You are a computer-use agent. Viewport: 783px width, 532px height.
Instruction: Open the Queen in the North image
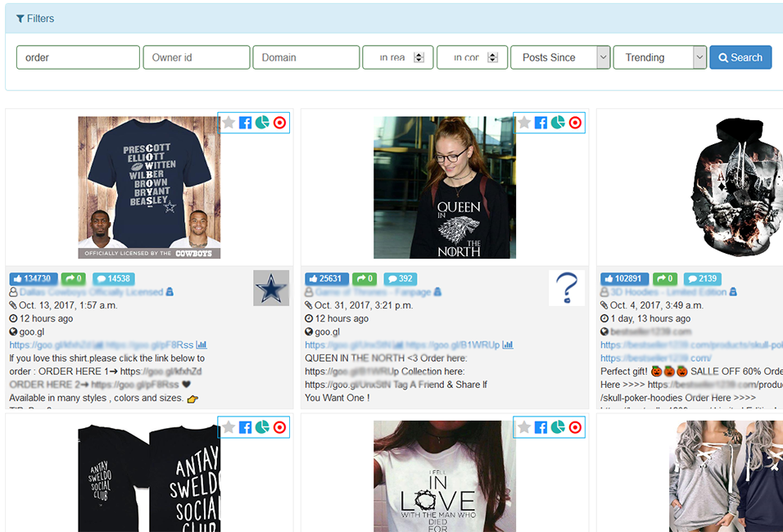pyautogui.click(x=445, y=187)
